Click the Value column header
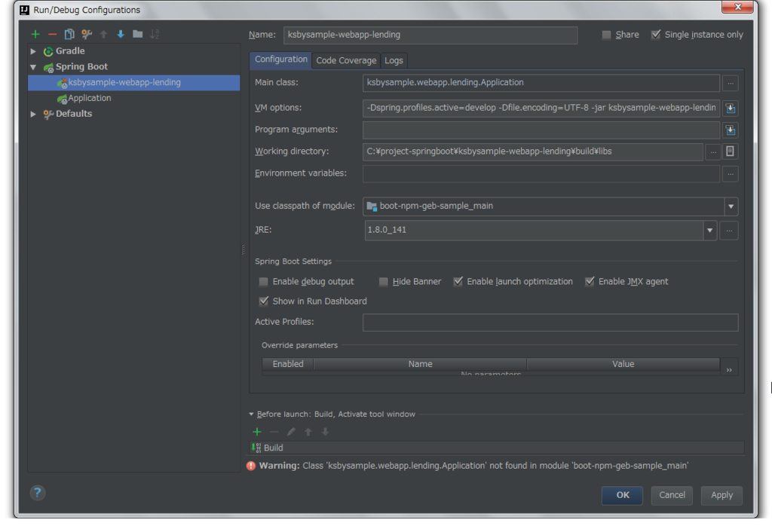Screen dimensions: 772x532 coord(623,364)
